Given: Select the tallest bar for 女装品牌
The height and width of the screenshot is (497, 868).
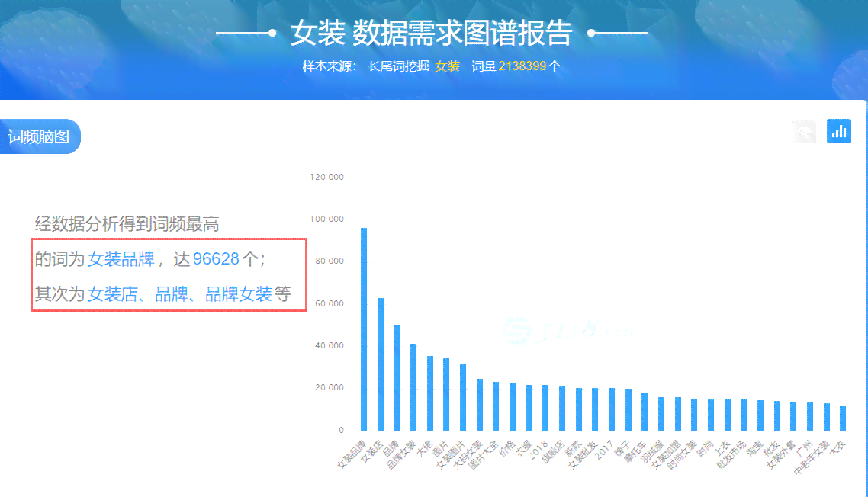Looking at the screenshot, I should [364, 329].
